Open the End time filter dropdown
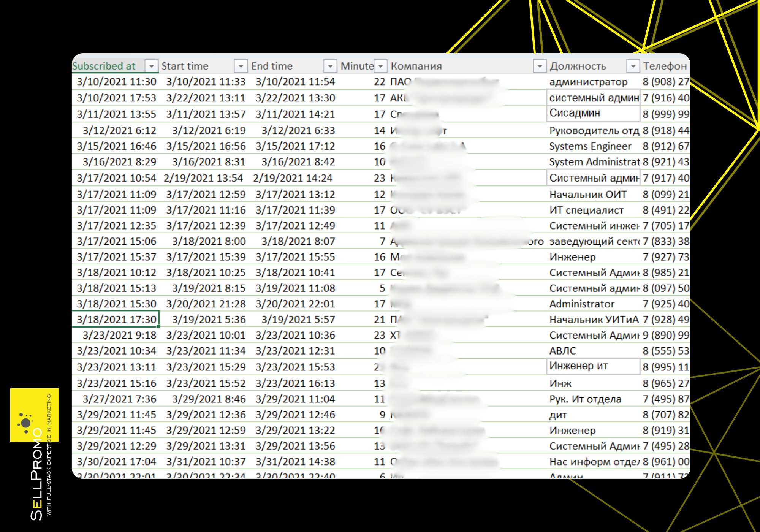This screenshot has width=760, height=532. tap(330, 66)
